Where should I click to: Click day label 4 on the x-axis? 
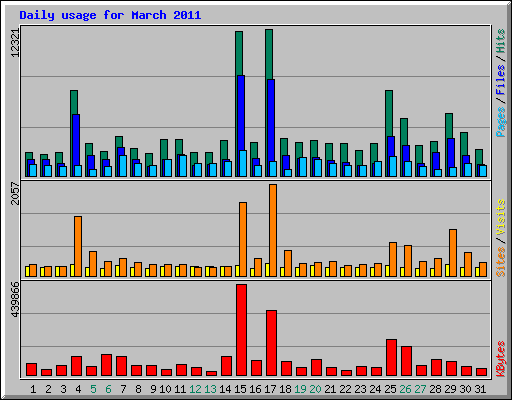pos(78,389)
